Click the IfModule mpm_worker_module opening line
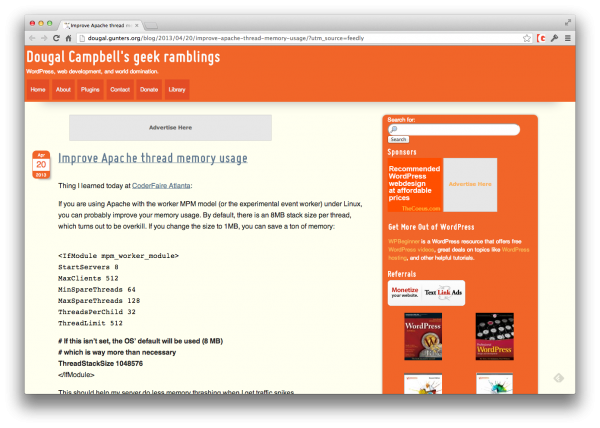The height and width of the screenshot is (428, 600). click(x=118, y=255)
